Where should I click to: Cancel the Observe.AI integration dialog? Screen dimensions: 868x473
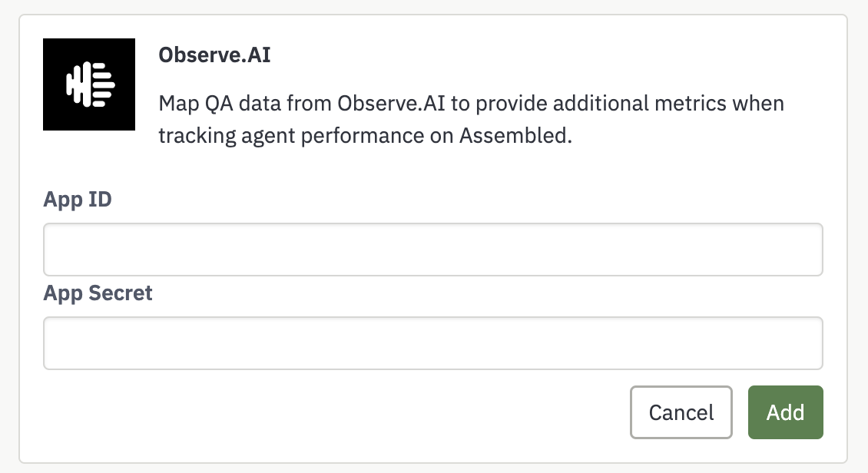pyautogui.click(x=681, y=412)
